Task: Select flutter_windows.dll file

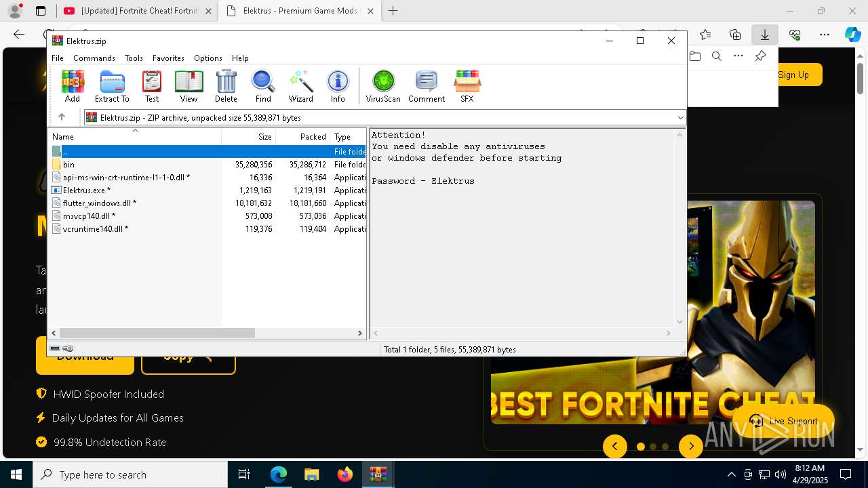Action: (208, 203)
